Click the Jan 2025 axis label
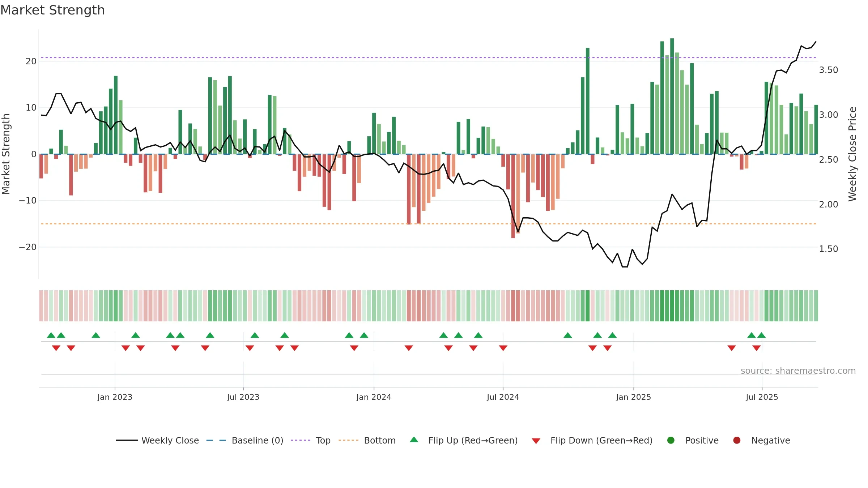 [633, 397]
